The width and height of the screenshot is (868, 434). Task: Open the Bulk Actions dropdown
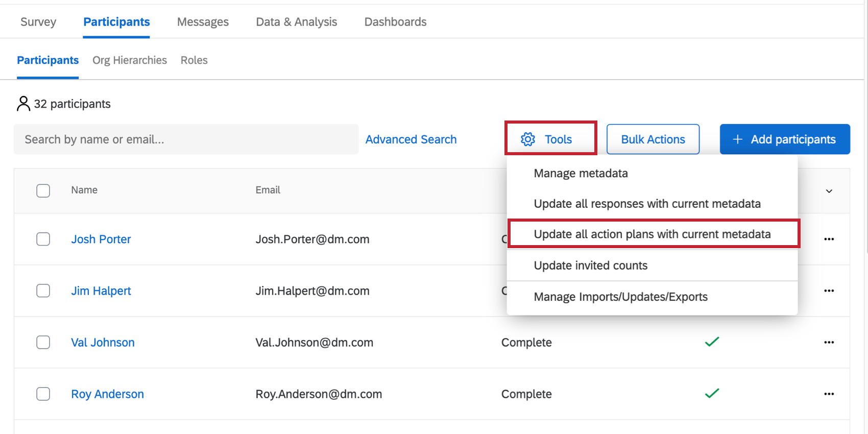coord(653,139)
